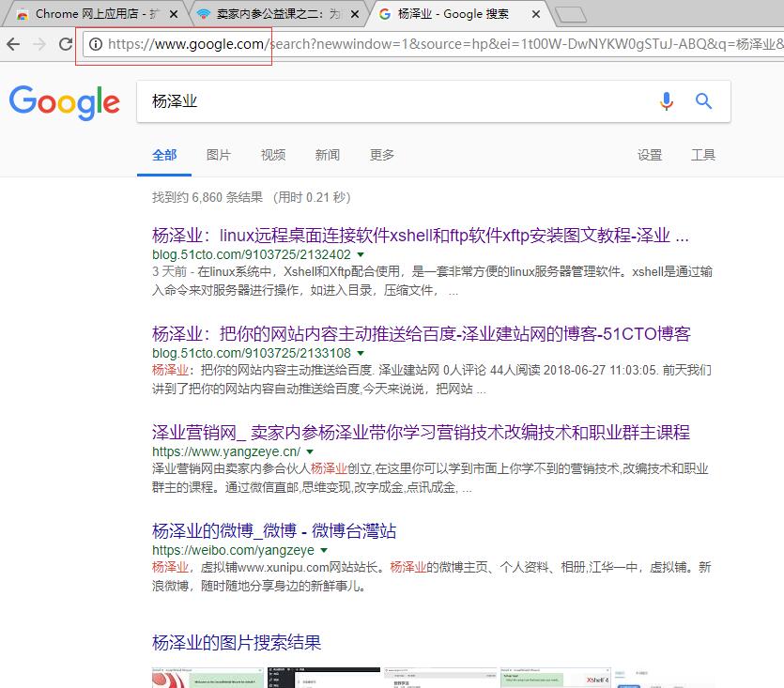Expand dropdown next to www.yangzeye.cn URL
784x688 pixels.
(310, 451)
